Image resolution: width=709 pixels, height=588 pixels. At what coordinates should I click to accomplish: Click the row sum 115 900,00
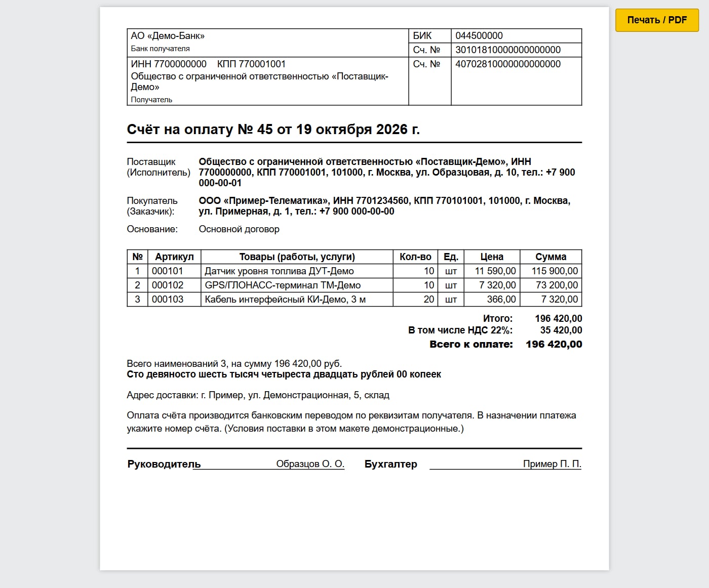(555, 271)
